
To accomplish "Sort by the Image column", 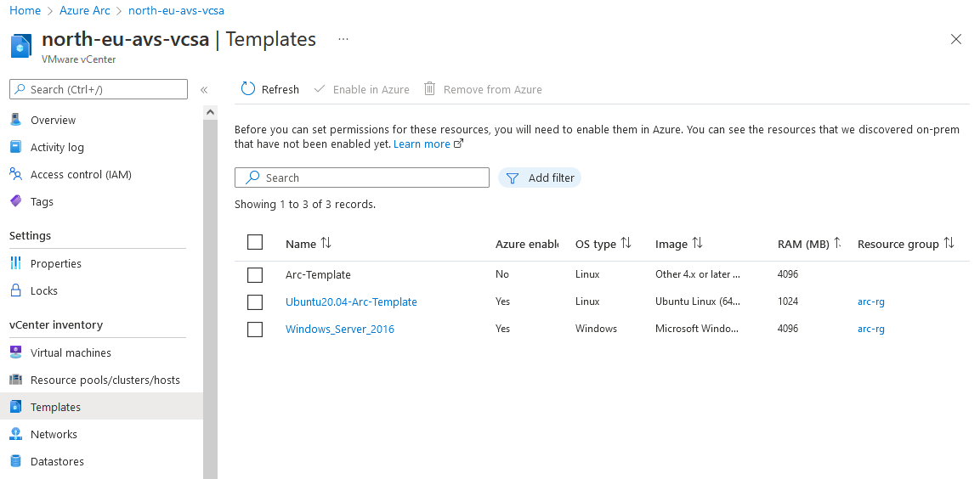I will [x=679, y=244].
